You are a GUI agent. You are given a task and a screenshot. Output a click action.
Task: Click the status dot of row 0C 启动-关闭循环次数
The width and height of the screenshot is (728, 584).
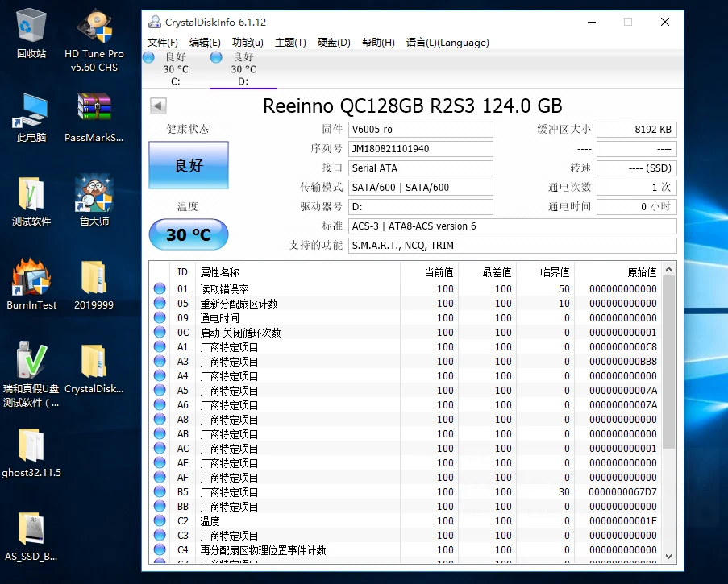pos(160,332)
